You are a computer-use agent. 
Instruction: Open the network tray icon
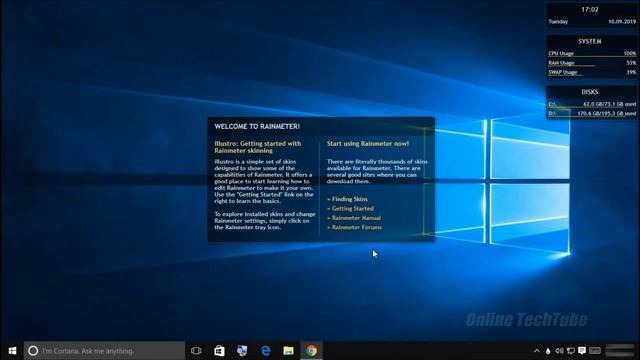coord(571,351)
